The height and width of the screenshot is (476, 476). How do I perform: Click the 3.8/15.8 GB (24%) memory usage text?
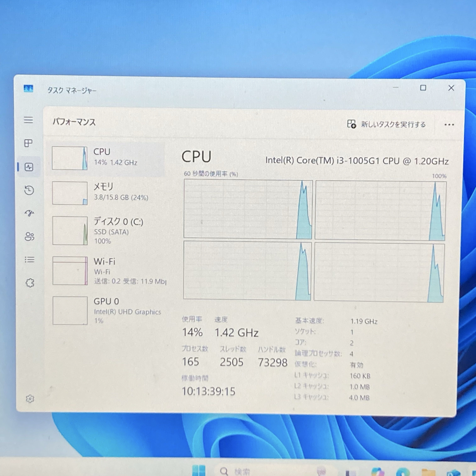pos(121,197)
